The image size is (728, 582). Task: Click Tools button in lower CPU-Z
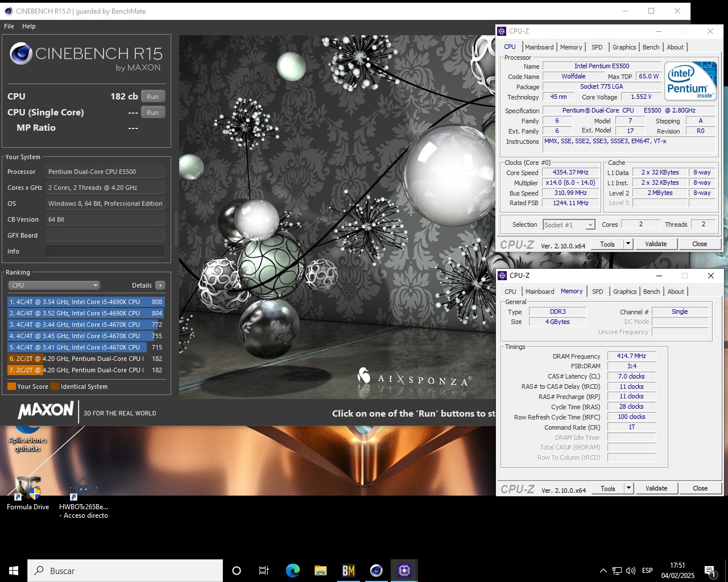(608, 488)
